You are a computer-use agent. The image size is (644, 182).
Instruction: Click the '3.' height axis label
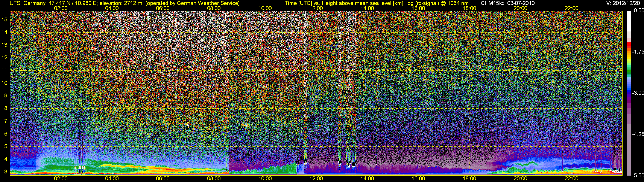point(6,172)
